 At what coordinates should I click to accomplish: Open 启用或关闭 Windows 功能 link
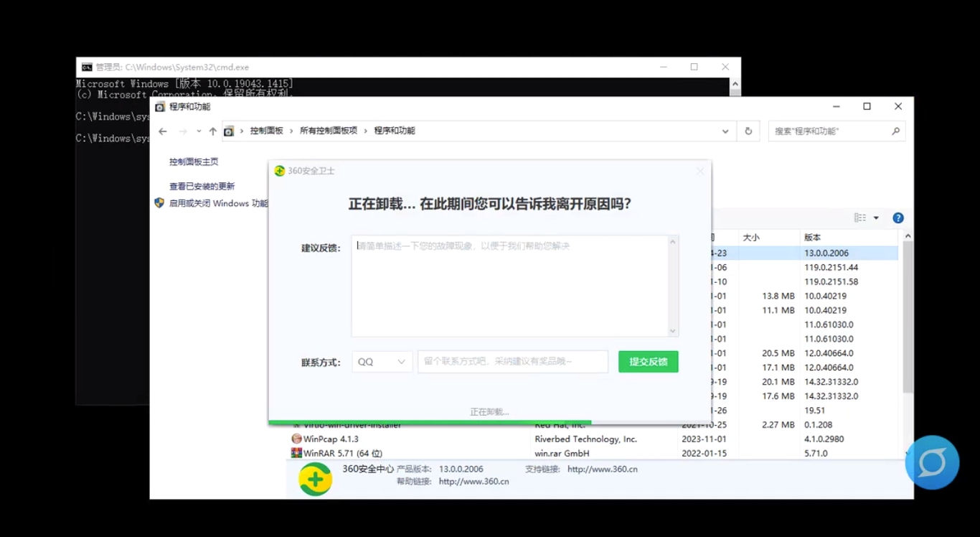click(x=218, y=204)
